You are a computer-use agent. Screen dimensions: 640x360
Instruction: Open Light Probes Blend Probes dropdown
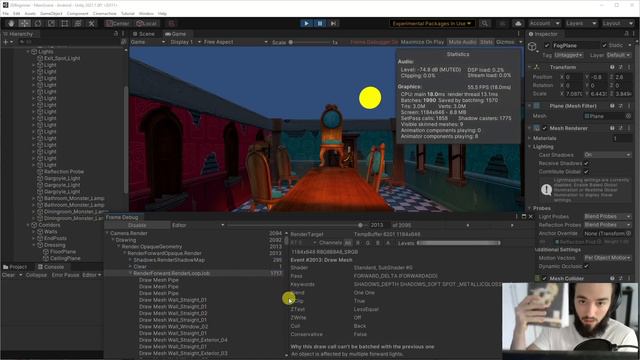(607, 216)
